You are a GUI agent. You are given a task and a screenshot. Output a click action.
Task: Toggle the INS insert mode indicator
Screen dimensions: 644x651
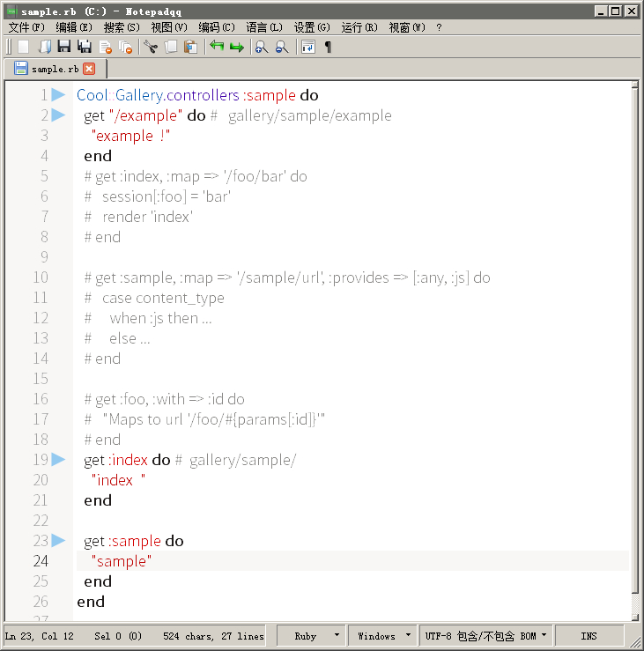click(x=588, y=636)
